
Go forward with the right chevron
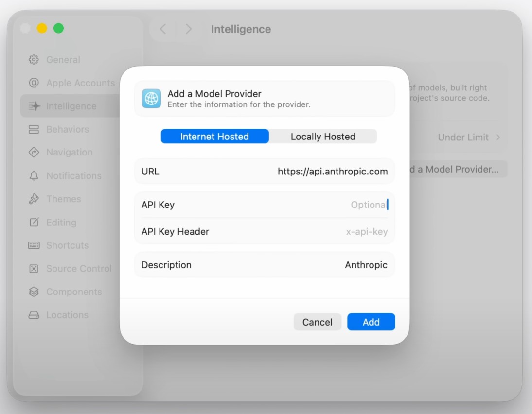pos(189,29)
